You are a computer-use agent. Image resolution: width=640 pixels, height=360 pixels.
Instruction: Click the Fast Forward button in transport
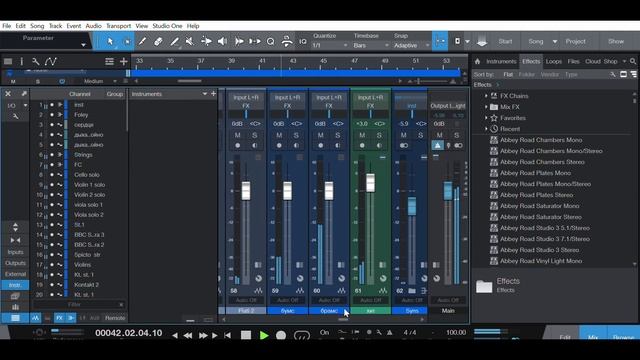coord(202,336)
